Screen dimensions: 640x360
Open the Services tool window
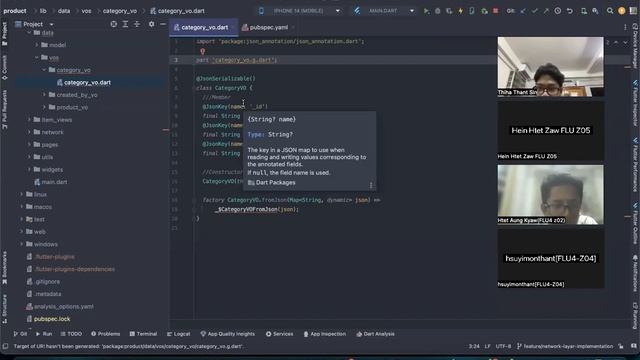pos(280,334)
